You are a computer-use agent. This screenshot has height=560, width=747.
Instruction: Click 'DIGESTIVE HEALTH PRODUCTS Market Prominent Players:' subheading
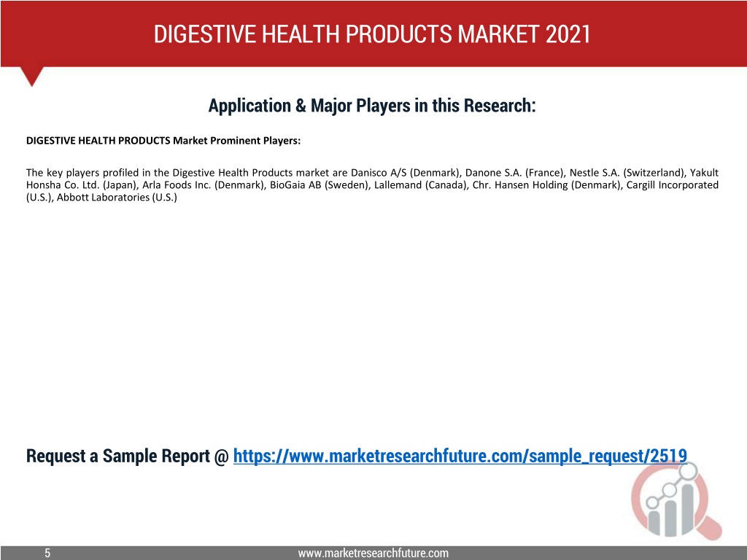(x=163, y=141)
